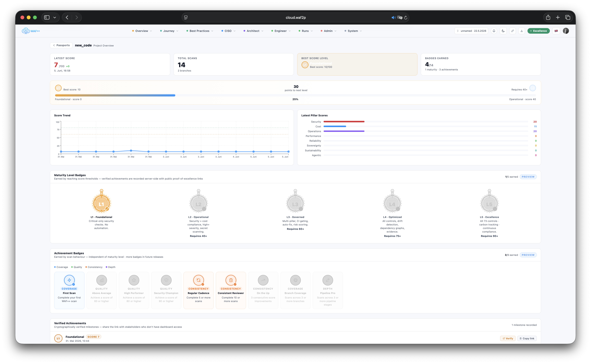
Task: Open the Overview menu
Action: [x=142, y=31]
